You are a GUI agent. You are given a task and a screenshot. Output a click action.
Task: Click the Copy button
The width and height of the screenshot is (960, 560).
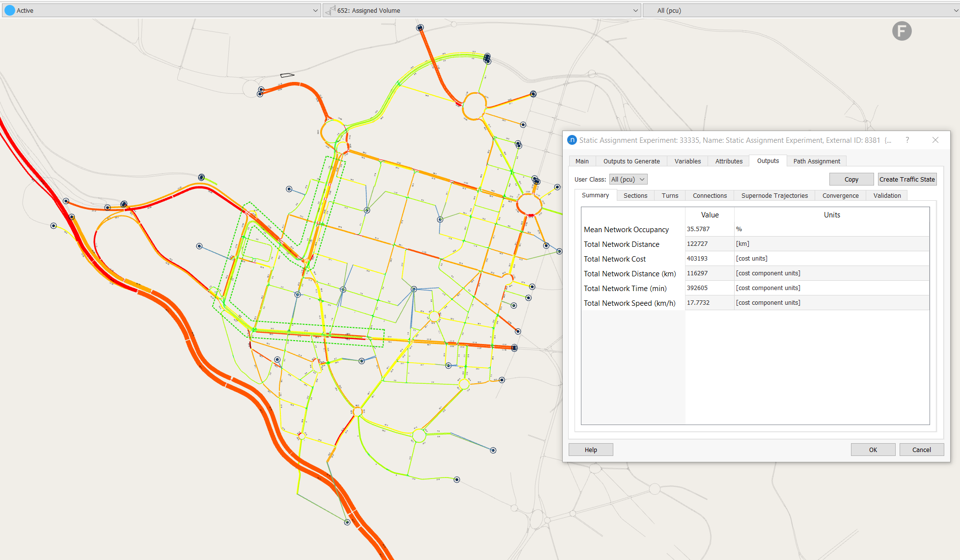click(851, 180)
